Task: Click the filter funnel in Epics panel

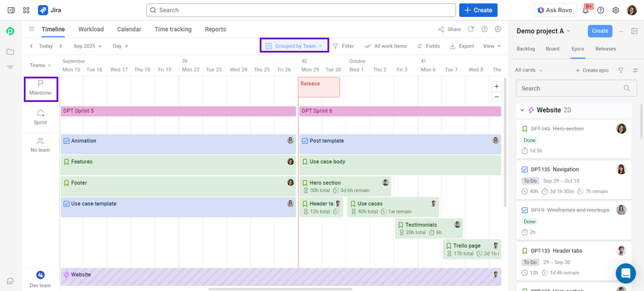Action: [x=621, y=70]
